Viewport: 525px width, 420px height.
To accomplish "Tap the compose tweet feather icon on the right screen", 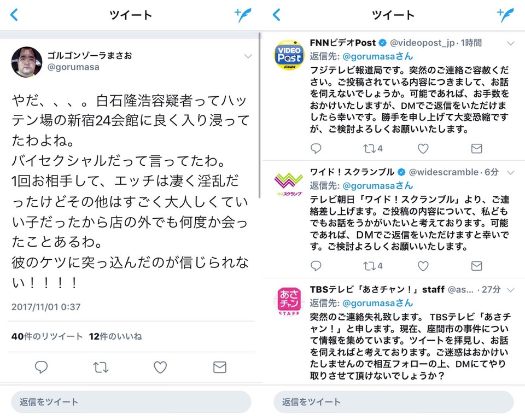I will point(505,15).
